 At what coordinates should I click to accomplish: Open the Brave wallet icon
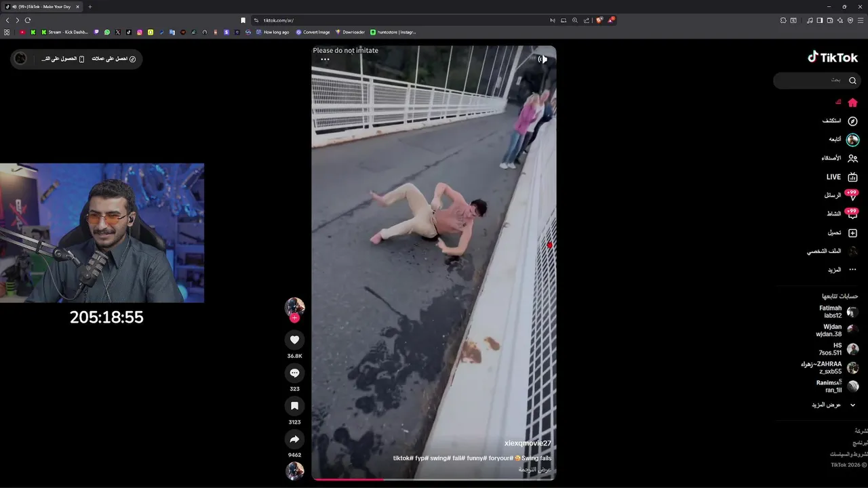(830, 20)
